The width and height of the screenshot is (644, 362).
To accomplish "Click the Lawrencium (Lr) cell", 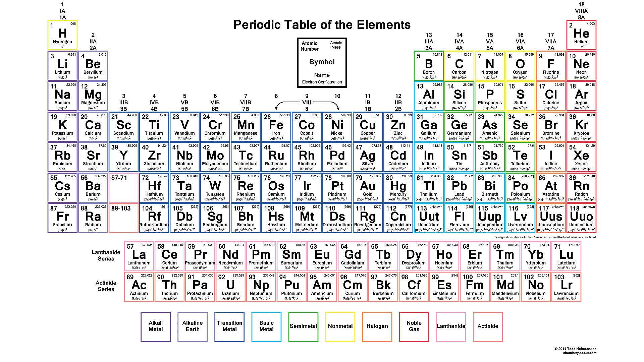I will [566, 287].
